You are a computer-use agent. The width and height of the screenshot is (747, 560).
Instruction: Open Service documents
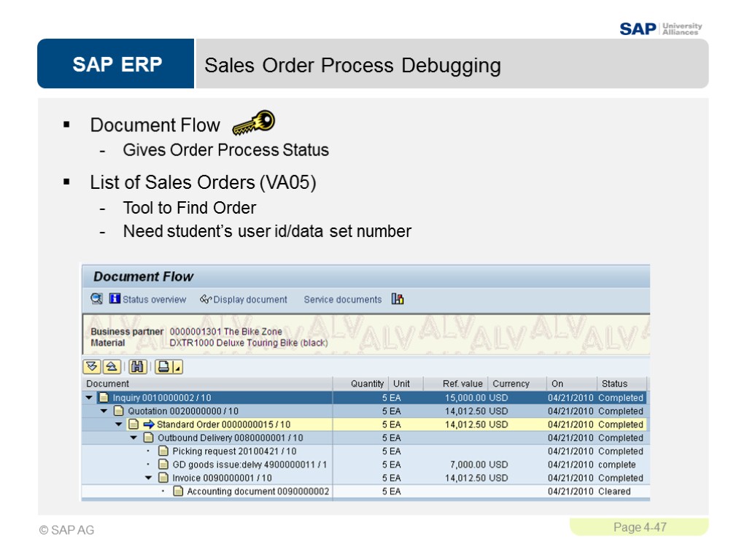(x=343, y=299)
